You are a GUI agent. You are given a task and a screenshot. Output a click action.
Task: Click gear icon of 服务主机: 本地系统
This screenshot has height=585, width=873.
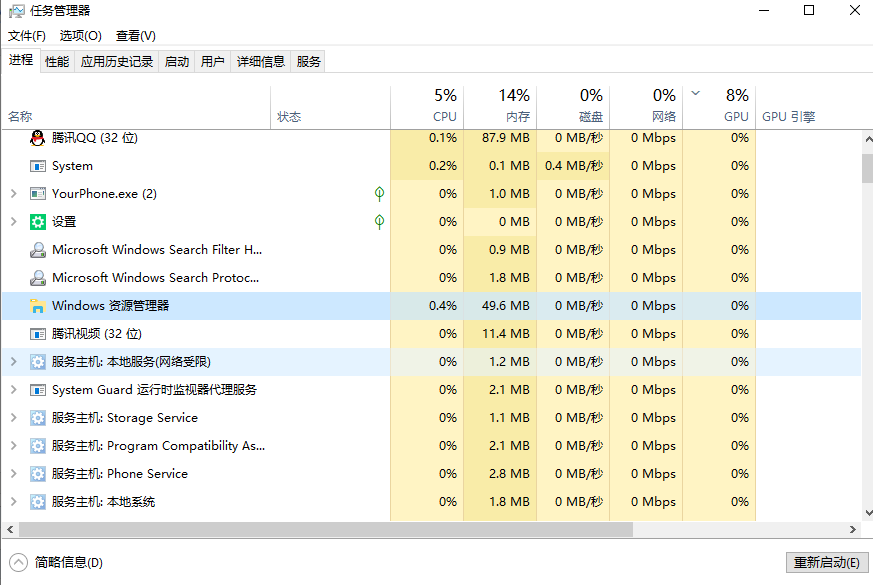pyautogui.click(x=37, y=502)
